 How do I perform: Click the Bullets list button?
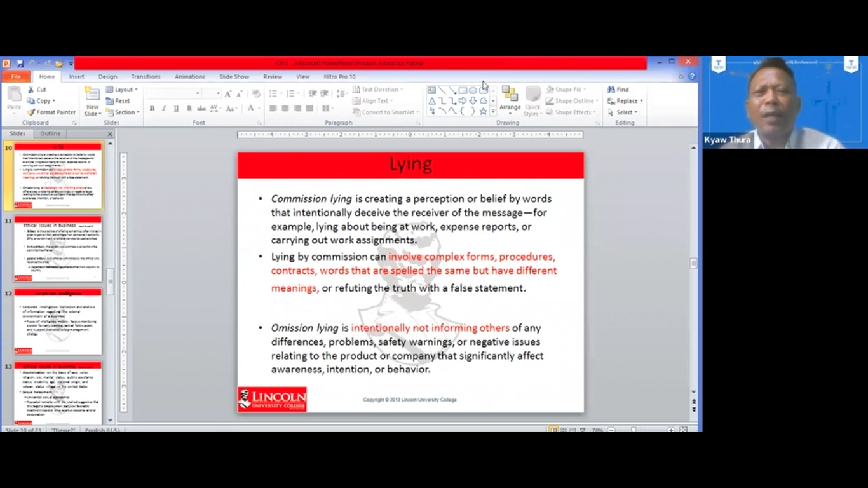click(x=275, y=93)
